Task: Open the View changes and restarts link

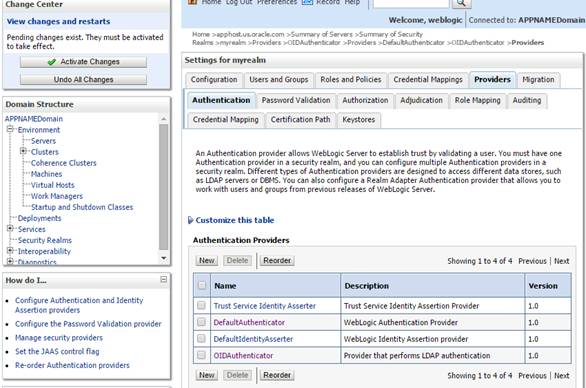Action: pyautogui.click(x=58, y=21)
